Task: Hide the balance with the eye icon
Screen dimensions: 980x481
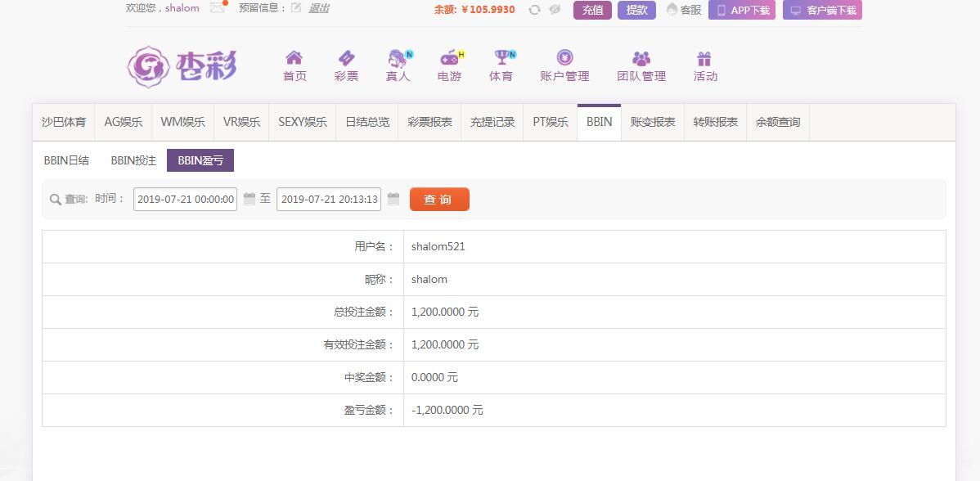Action: [x=555, y=10]
